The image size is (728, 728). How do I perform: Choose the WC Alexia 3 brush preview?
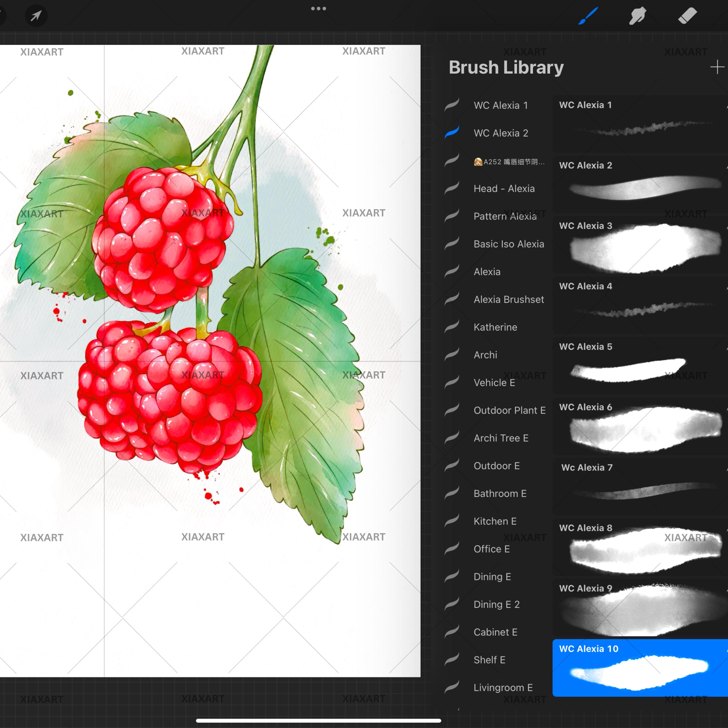point(640,245)
